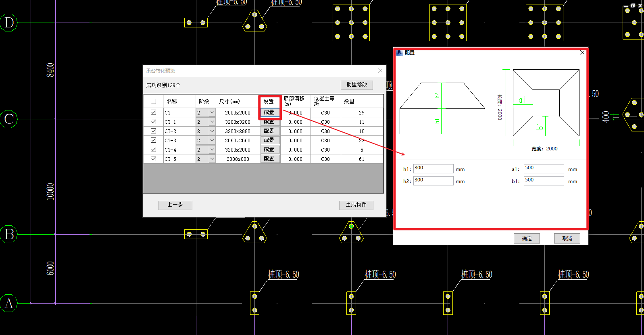
Task: Select size cell 2560x2560
Action: pyautogui.click(x=238, y=141)
